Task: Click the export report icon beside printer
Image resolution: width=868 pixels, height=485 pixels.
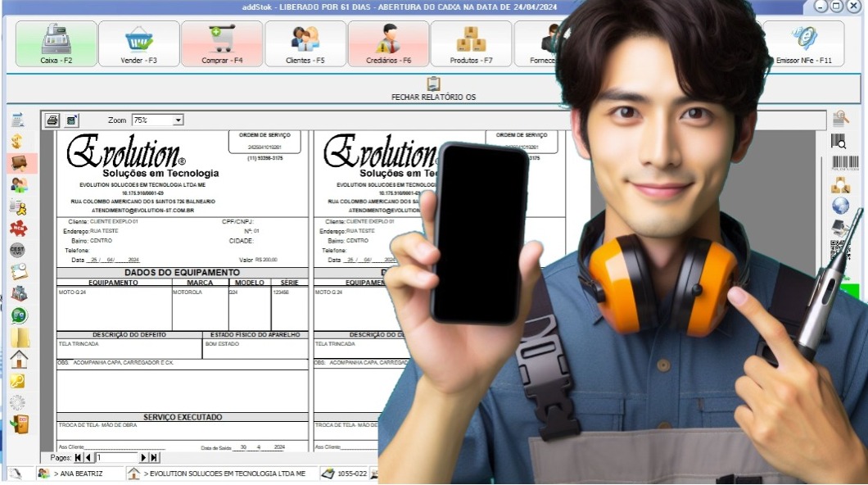Action: 72,120
